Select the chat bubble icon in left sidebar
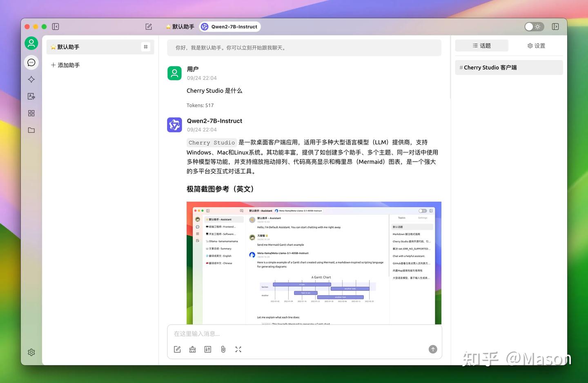 [x=31, y=62]
